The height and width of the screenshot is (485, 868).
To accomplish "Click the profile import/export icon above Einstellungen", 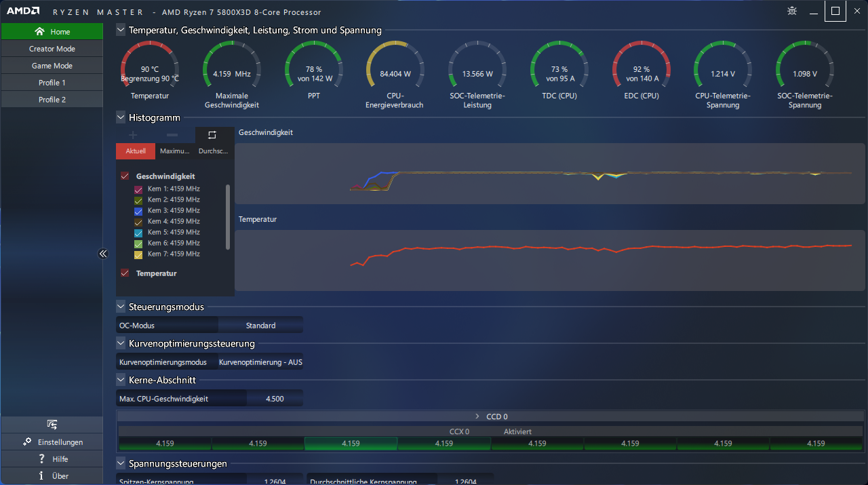I will click(52, 425).
